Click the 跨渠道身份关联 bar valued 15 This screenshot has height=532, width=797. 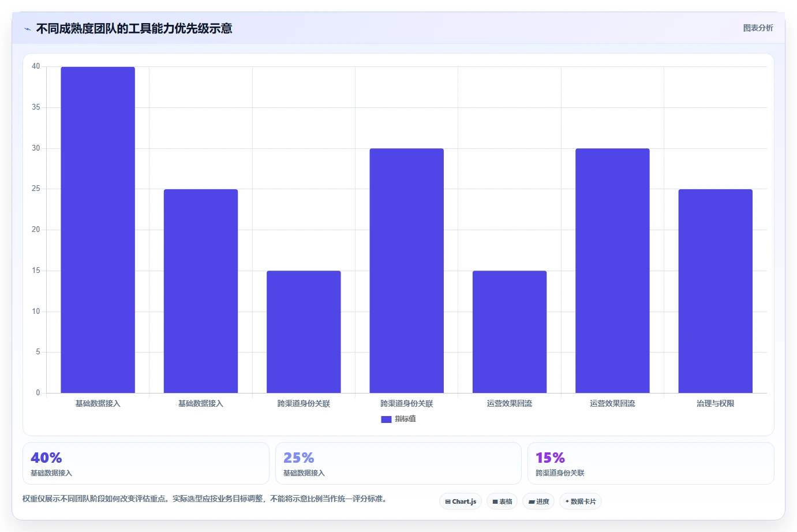[304, 332]
